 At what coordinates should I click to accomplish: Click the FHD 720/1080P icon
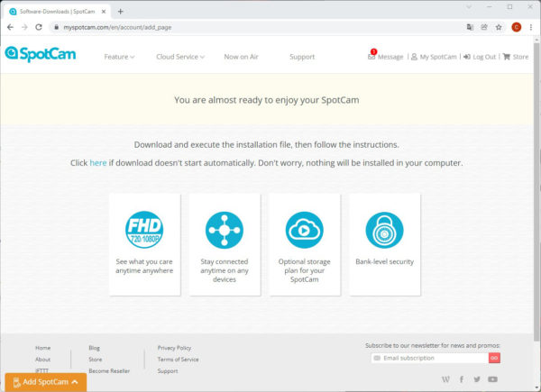[x=144, y=230]
